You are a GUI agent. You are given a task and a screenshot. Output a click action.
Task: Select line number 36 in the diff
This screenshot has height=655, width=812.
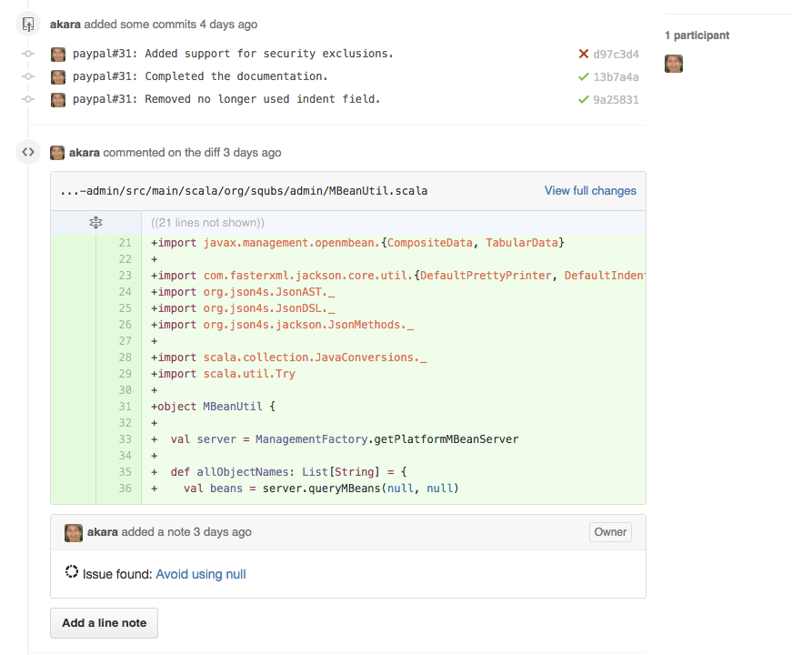pos(125,489)
